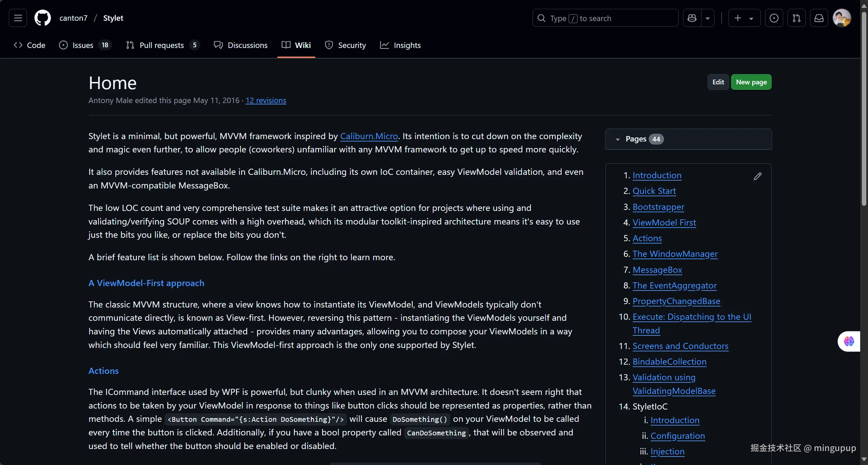Click the Edit wiki page button
This screenshot has width=868, height=465.
718,82
